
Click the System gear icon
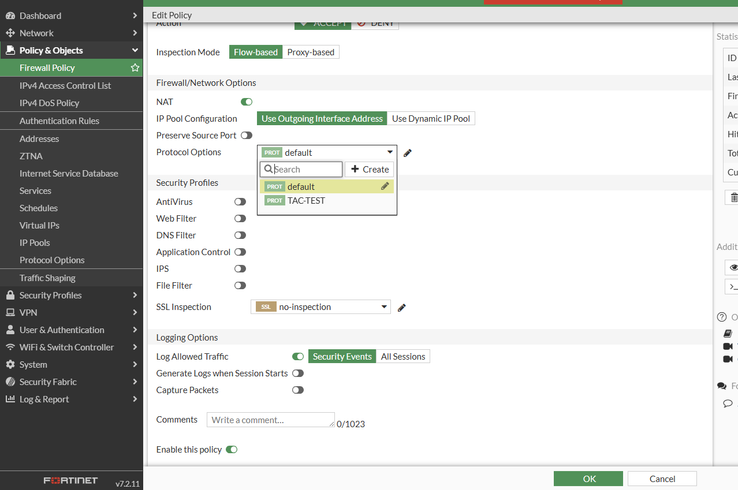coord(10,364)
